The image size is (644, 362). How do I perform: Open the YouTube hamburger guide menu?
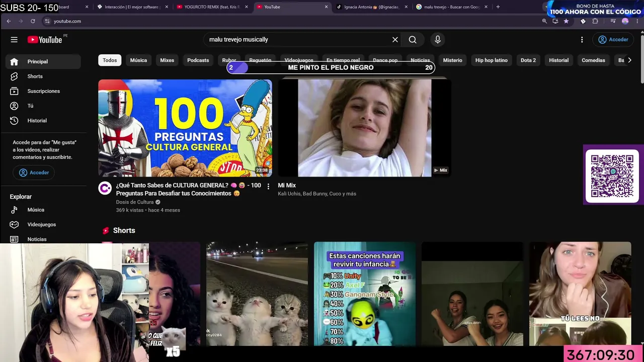point(14,40)
